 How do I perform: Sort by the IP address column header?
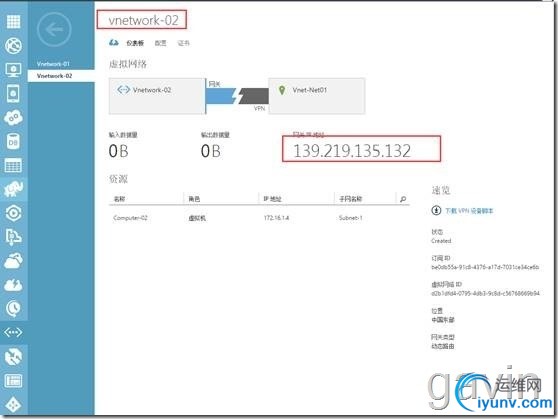pyautogui.click(x=273, y=199)
